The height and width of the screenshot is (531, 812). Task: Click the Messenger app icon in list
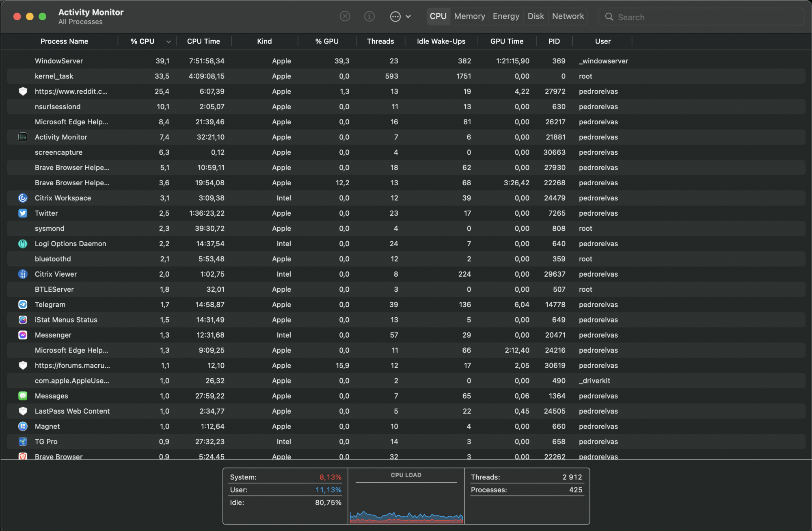point(23,335)
